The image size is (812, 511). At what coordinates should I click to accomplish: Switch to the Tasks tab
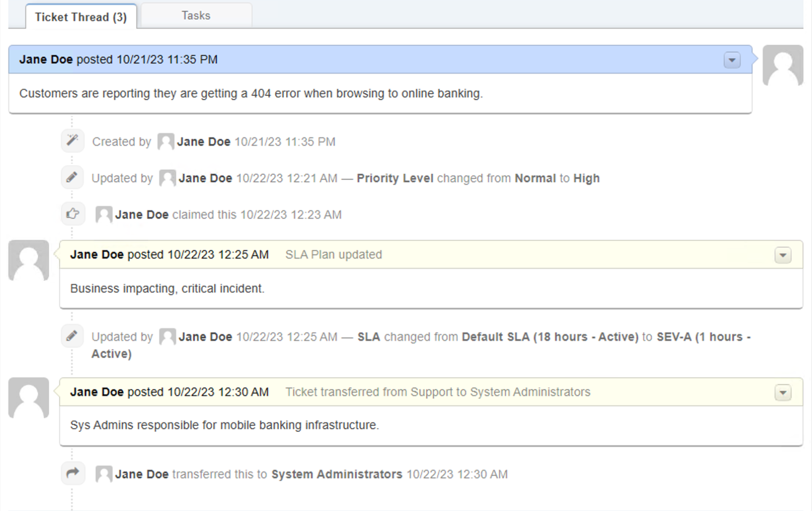196,16
